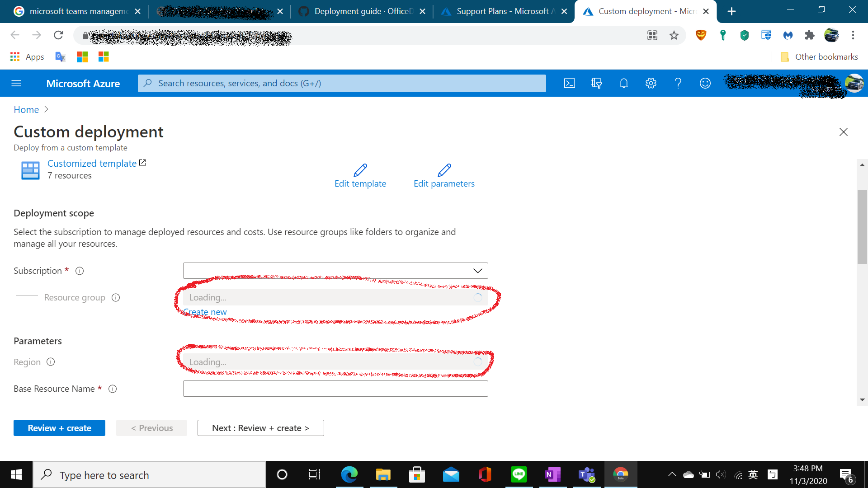Click inside the Base Resource Name field
The image size is (868, 488).
click(335, 388)
